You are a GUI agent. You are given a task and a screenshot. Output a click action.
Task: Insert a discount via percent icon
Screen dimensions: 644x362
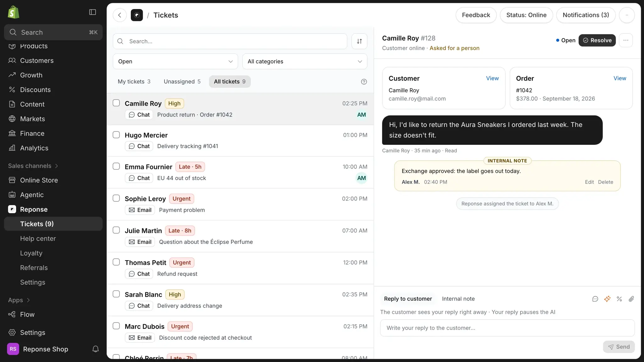pos(619,299)
